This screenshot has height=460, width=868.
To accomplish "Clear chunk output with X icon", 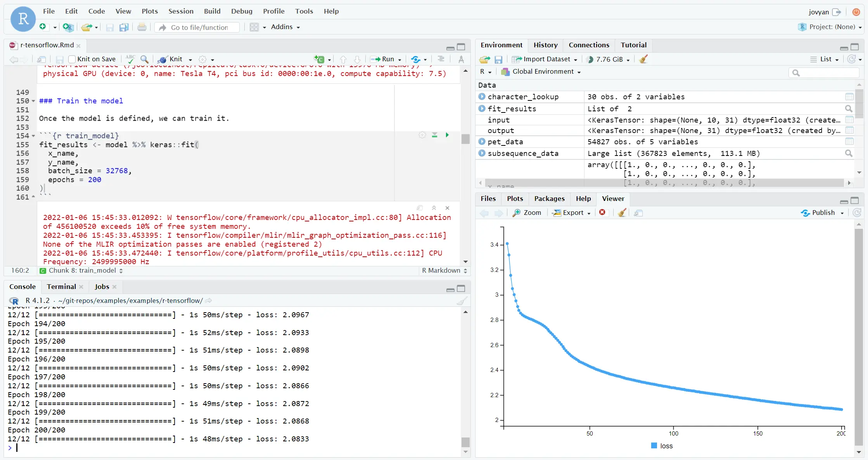I will (447, 208).
